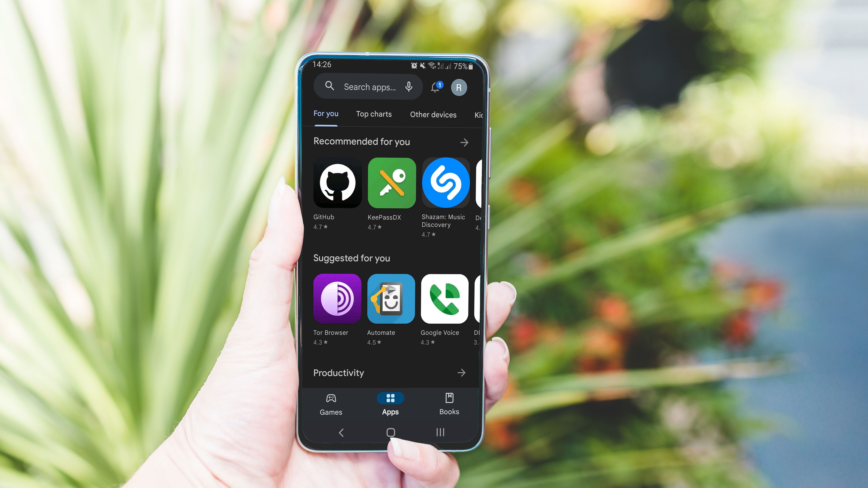This screenshot has width=868, height=488.
Task: Tap the arrow to see all Recommended apps
Action: [x=464, y=142]
